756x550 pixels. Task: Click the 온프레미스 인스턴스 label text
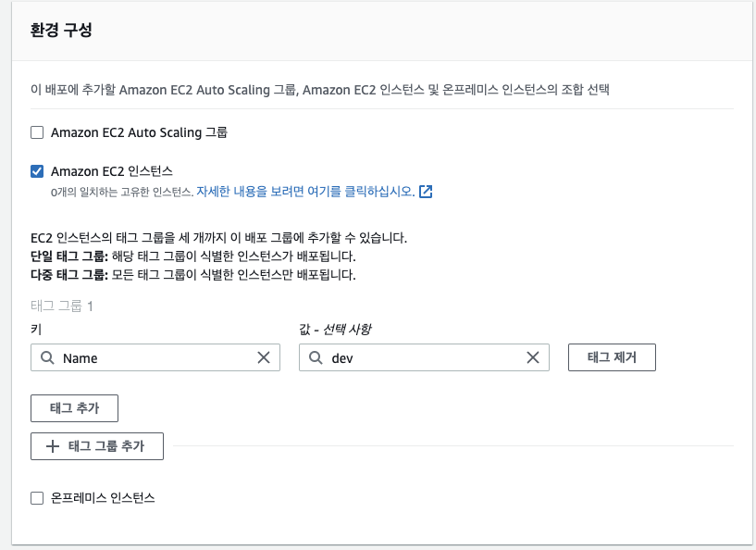pyautogui.click(x=103, y=498)
